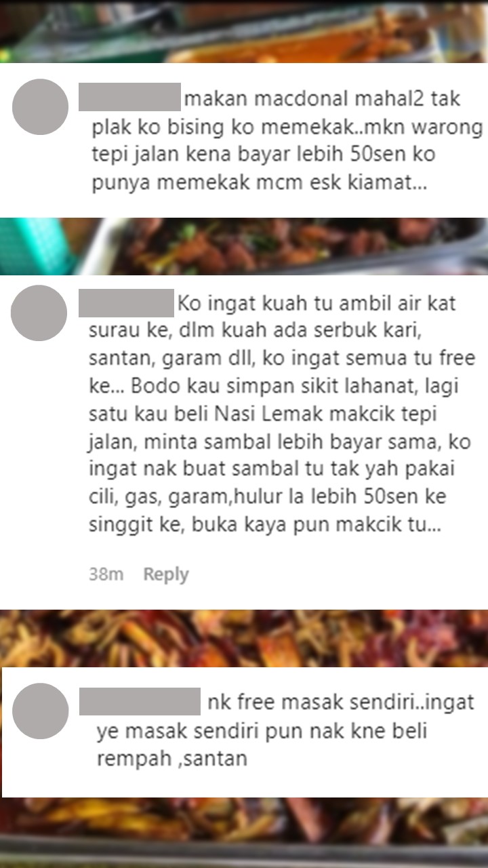Screen dimensions: 488x868
Task: Click avatar of the masak sendiri comment
Action: click(x=41, y=711)
